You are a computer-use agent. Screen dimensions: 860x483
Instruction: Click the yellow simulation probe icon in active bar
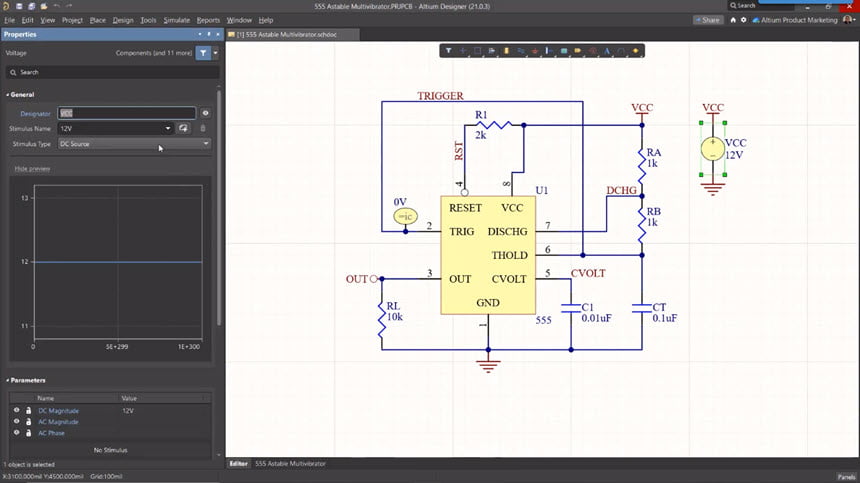coord(636,51)
